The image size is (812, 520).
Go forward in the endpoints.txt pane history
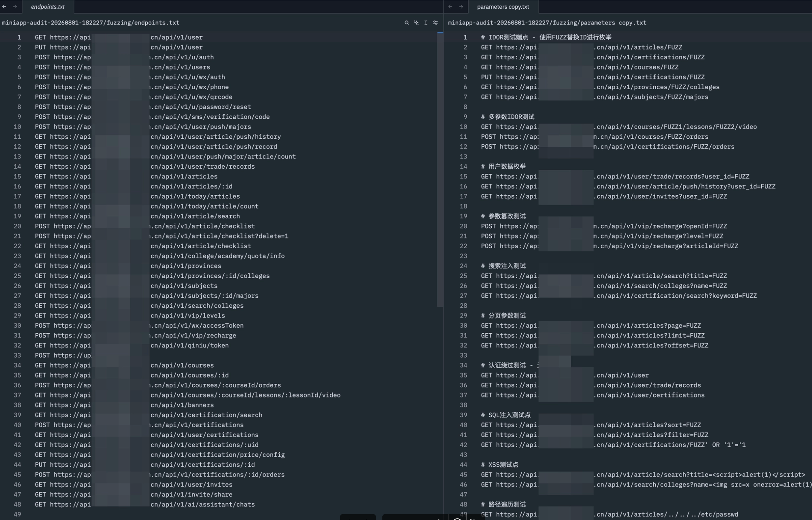[x=15, y=6]
